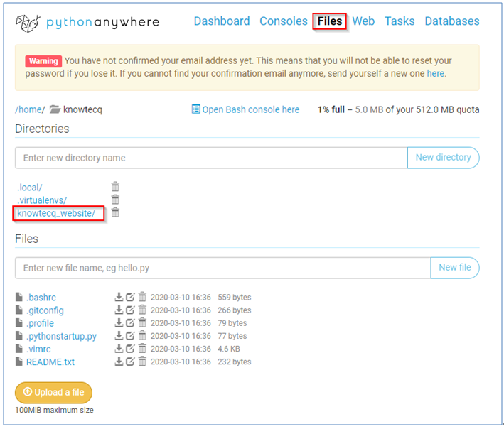Edit the .pythonstartup.py file

tap(130, 335)
